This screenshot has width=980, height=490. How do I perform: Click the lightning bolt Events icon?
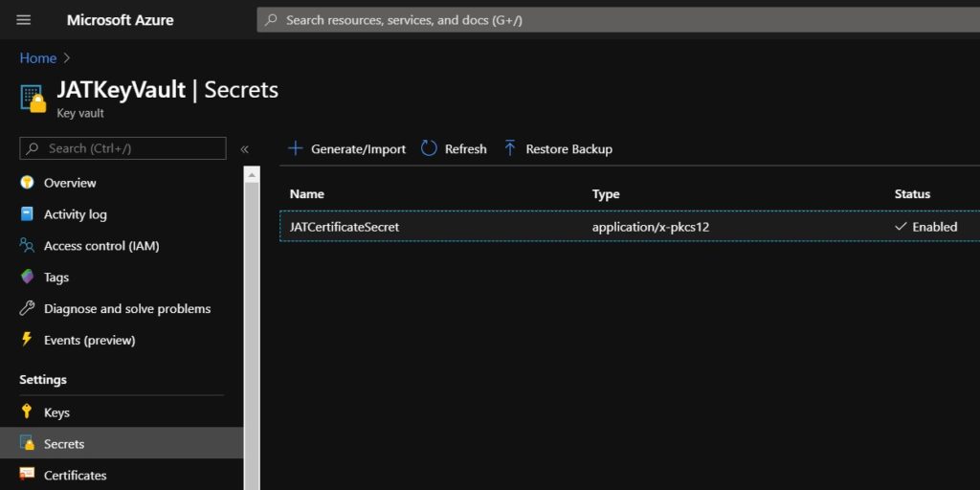pyautogui.click(x=26, y=340)
